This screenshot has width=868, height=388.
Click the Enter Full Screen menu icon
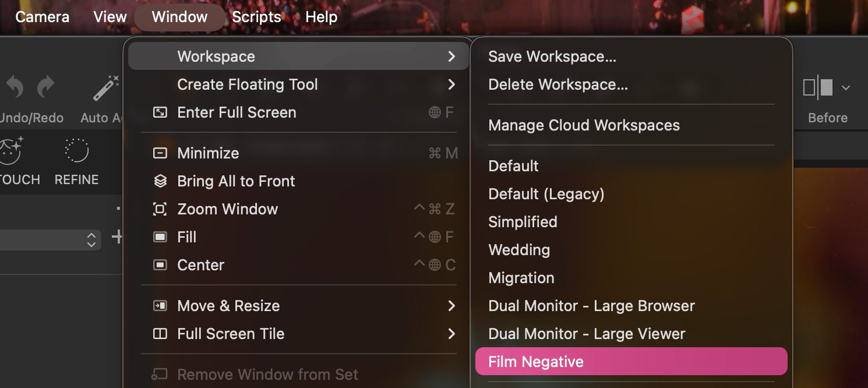[160, 112]
